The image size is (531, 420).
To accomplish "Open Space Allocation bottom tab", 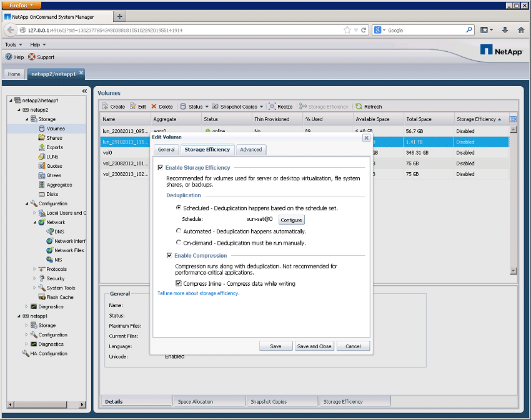I will point(209,402).
